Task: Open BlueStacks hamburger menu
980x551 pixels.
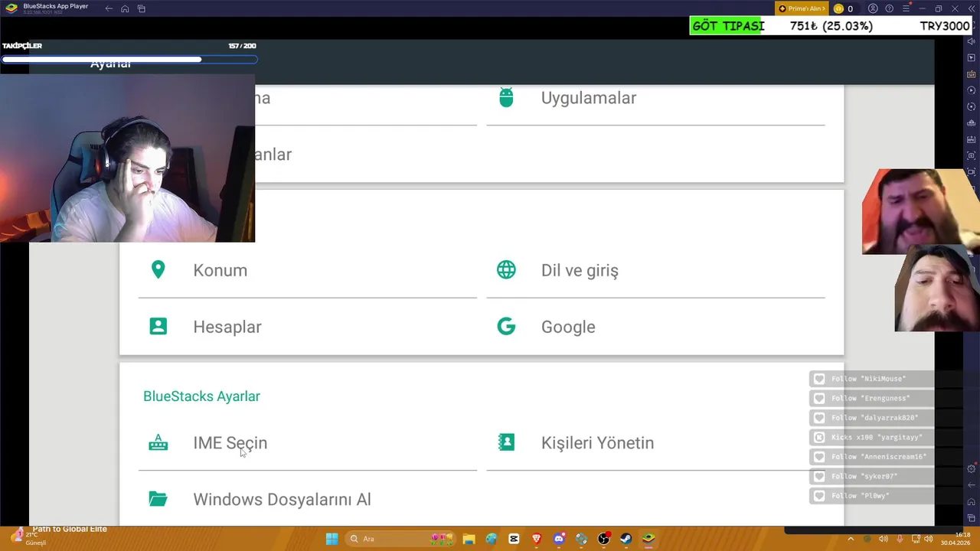Action: (x=906, y=8)
